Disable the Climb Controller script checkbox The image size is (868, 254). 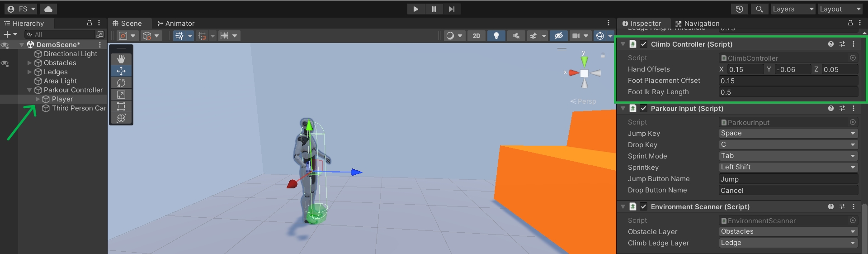pos(643,44)
